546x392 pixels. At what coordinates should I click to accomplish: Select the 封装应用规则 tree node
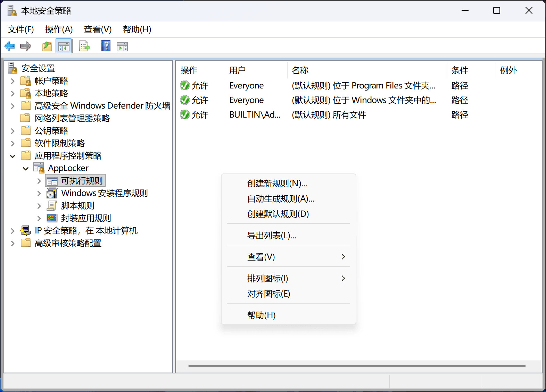(86, 218)
